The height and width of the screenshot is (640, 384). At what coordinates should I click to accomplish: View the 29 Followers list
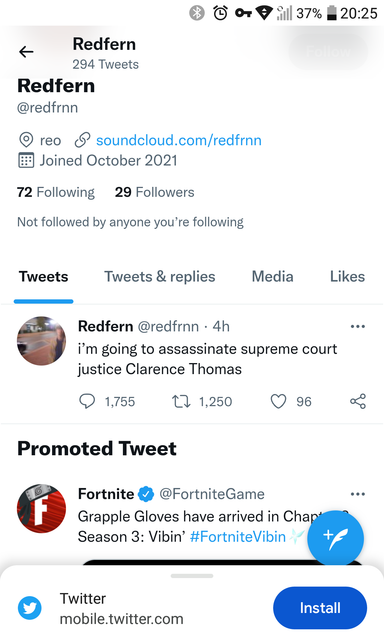click(154, 192)
